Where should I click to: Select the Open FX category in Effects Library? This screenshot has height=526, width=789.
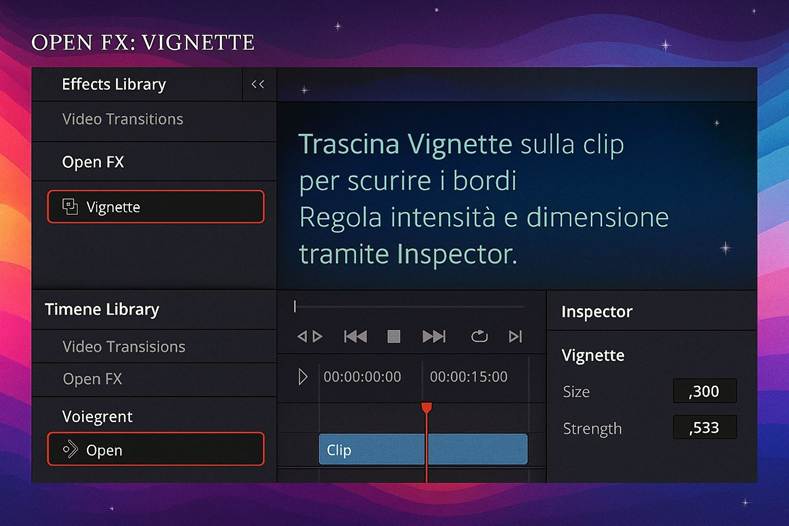click(x=93, y=162)
